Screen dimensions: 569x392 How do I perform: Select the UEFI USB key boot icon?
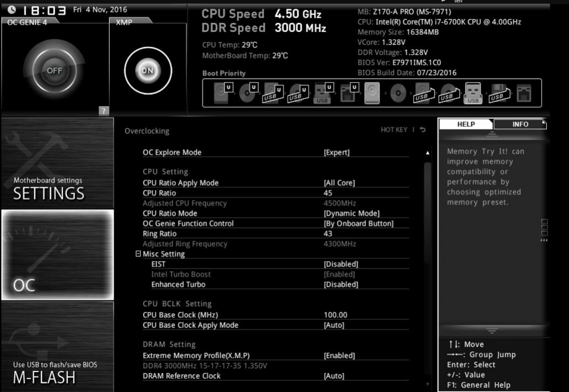point(323,93)
